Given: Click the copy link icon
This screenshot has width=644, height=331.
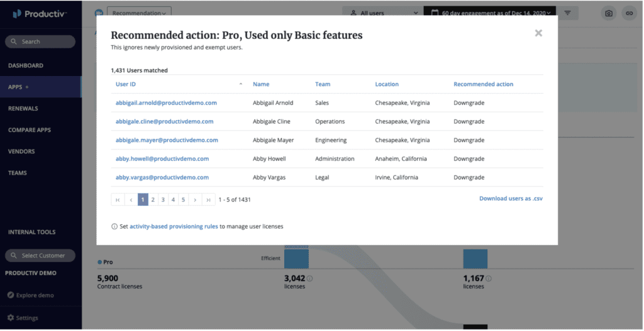Looking at the screenshot, I should click(628, 13).
